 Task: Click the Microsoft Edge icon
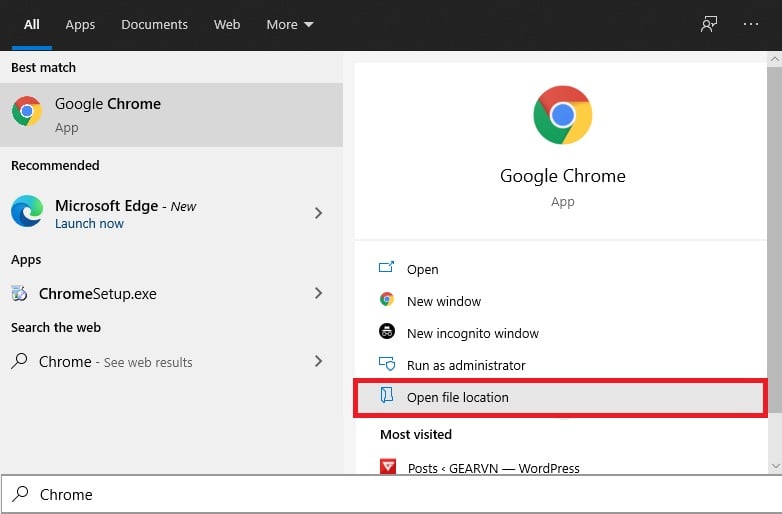pyautogui.click(x=27, y=211)
